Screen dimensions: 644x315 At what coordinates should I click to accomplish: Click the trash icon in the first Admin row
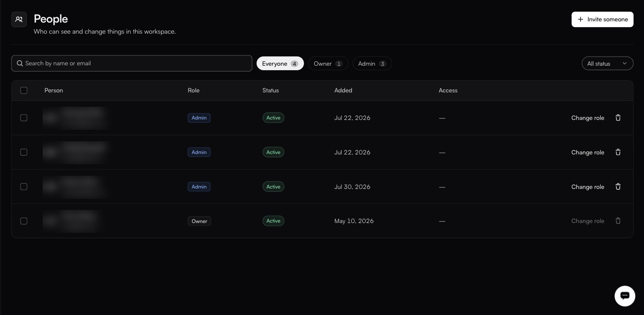pos(618,118)
